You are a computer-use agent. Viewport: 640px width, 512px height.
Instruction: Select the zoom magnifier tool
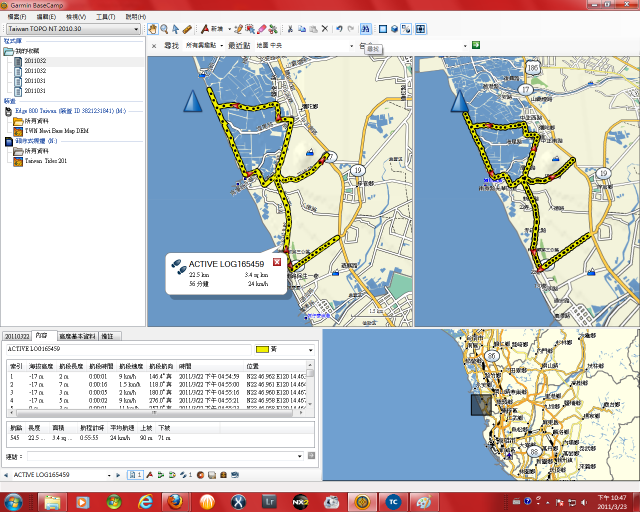(x=164, y=29)
